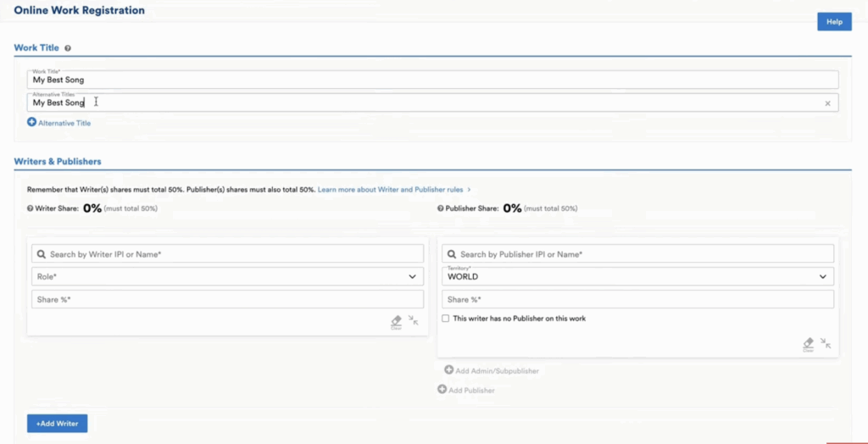
Task: Open the Role dropdown
Action: tap(225, 276)
